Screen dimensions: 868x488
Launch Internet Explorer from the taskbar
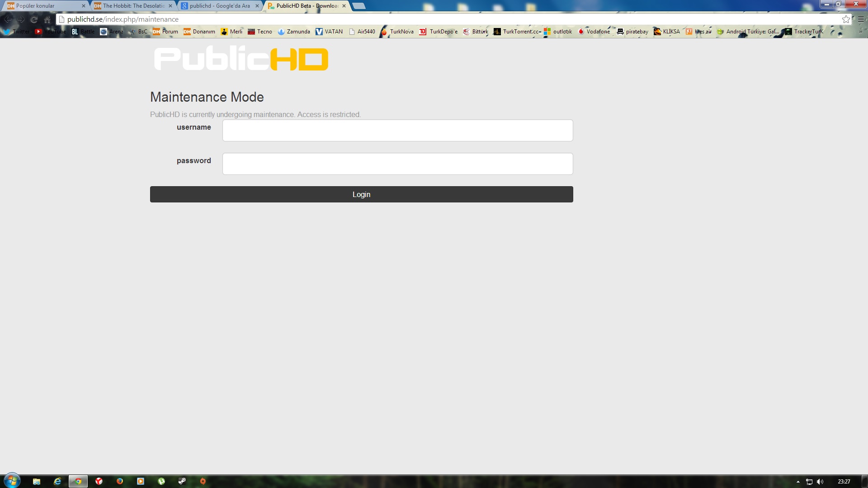[x=57, y=481]
